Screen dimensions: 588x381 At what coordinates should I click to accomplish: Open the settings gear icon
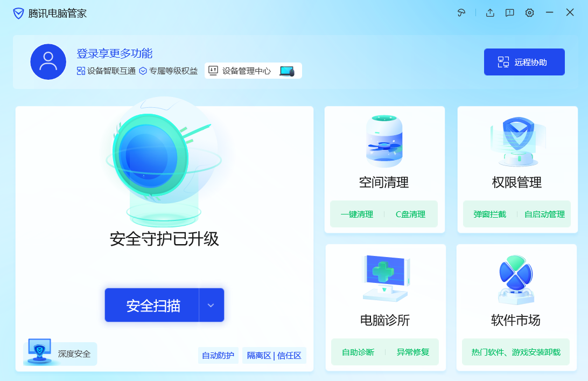click(x=529, y=12)
